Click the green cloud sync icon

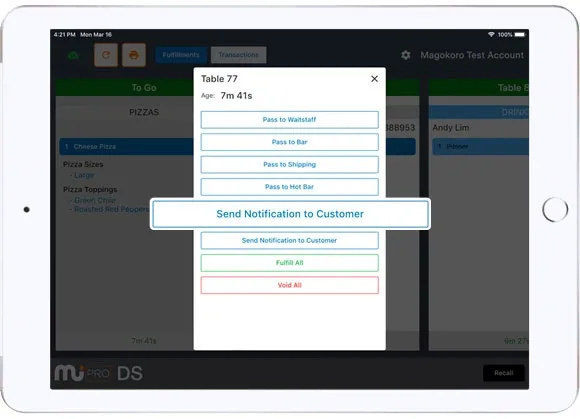74,55
